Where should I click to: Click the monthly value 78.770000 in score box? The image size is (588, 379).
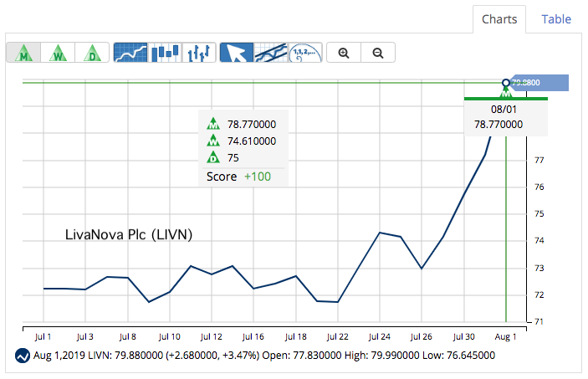(251, 124)
